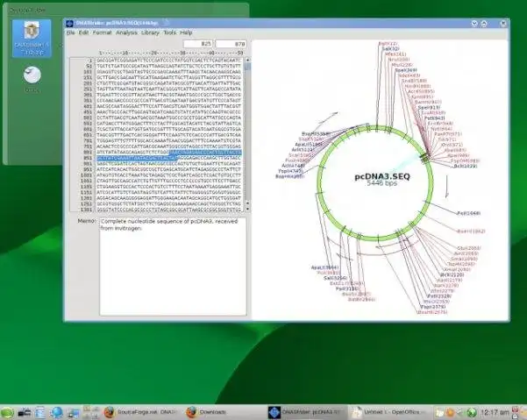This screenshot has width=527, height=420.
Task: Open the Tools menu
Action: (170, 32)
